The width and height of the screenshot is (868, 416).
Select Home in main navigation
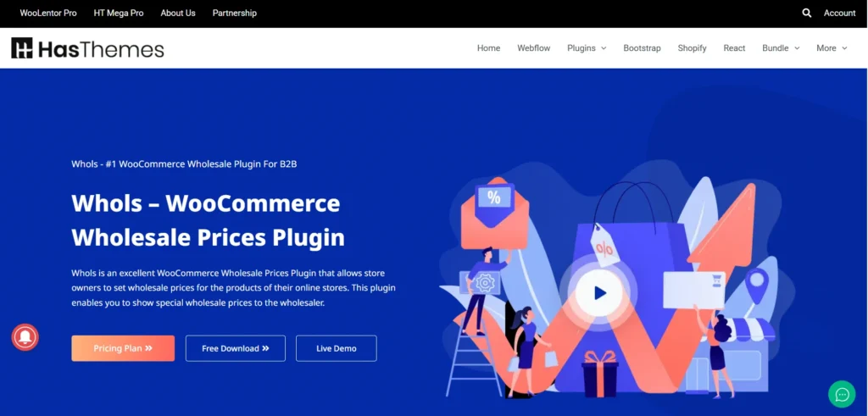(x=488, y=48)
